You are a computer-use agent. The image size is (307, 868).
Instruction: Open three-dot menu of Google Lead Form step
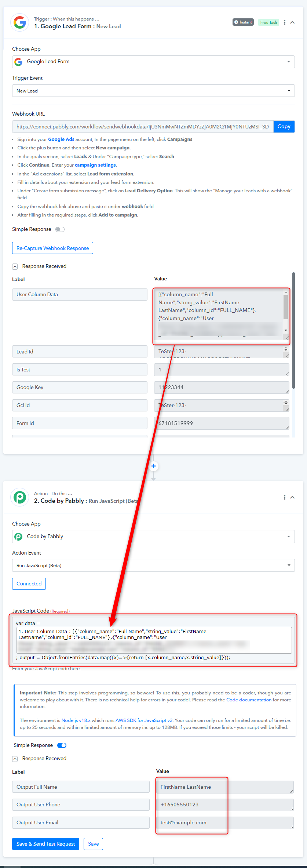point(285,22)
